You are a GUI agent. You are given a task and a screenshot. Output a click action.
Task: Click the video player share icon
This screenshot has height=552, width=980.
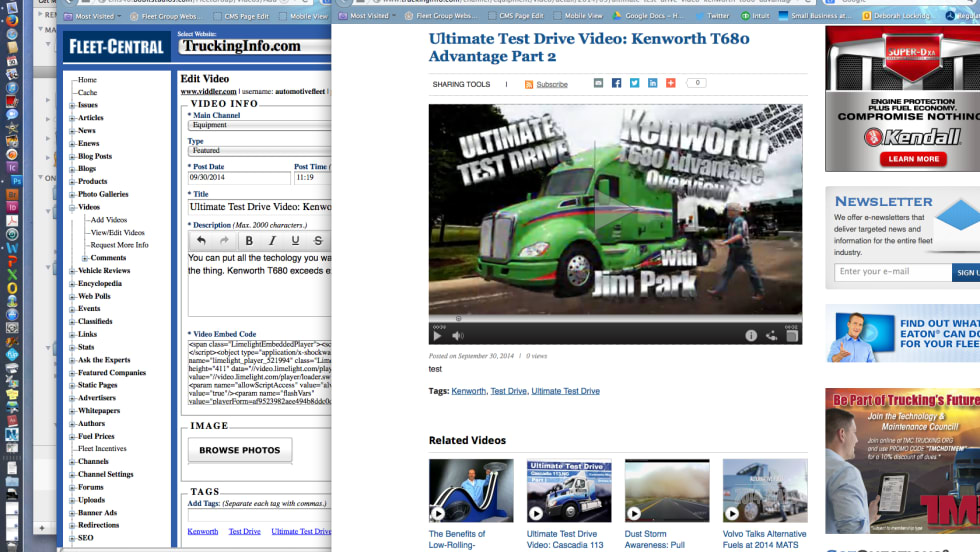772,336
